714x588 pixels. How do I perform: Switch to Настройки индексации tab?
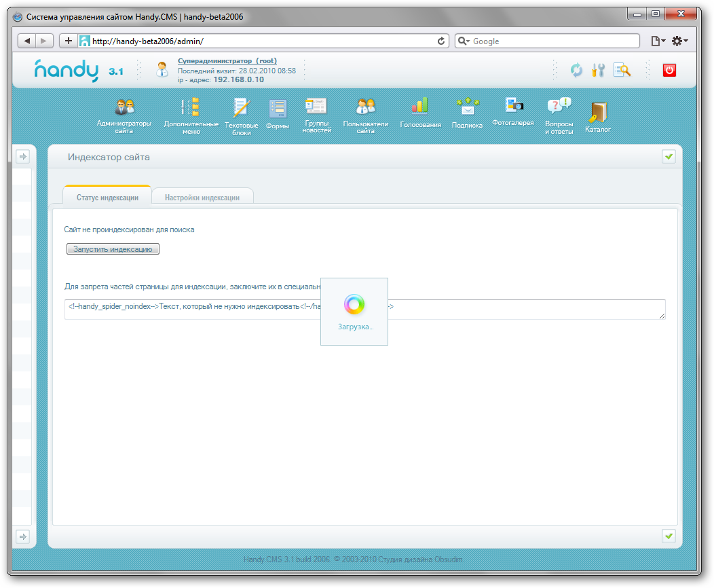[202, 198]
